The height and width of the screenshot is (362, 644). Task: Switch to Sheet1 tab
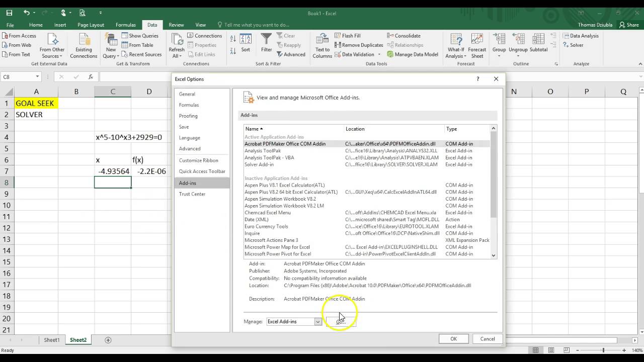51,340
